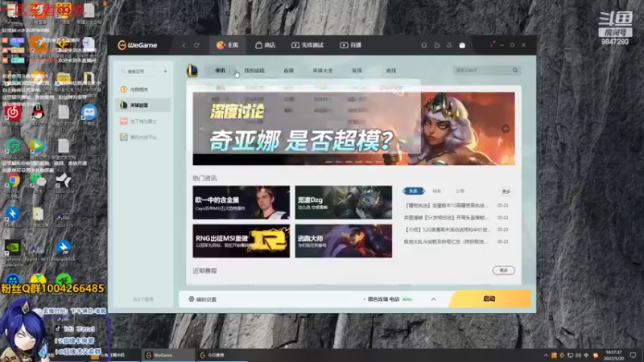This screenshot has width=644, height=362.
Task: Add an app with the plus icon
Action: [165, 72]
